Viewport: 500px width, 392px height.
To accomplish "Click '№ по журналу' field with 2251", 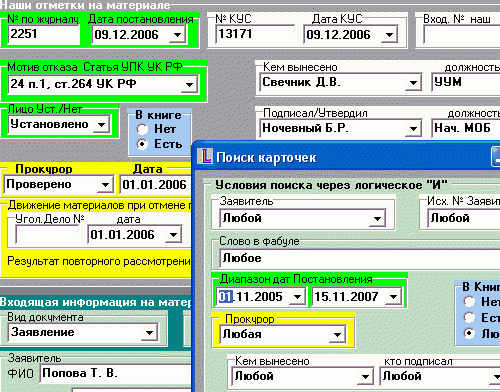I will tap(44, 35).
